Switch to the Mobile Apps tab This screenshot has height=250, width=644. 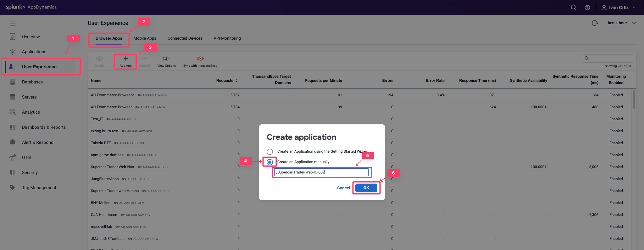[145, 38]
